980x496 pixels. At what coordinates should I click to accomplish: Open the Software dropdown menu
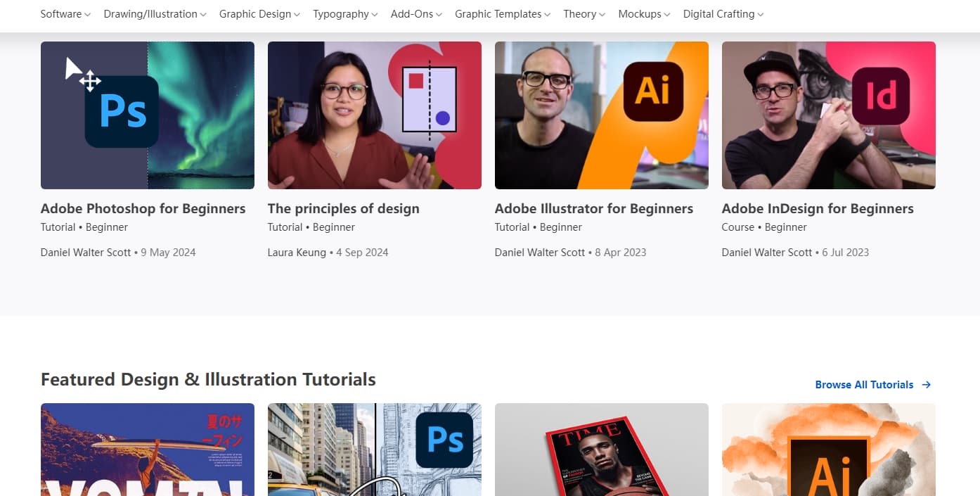point(65,14)
